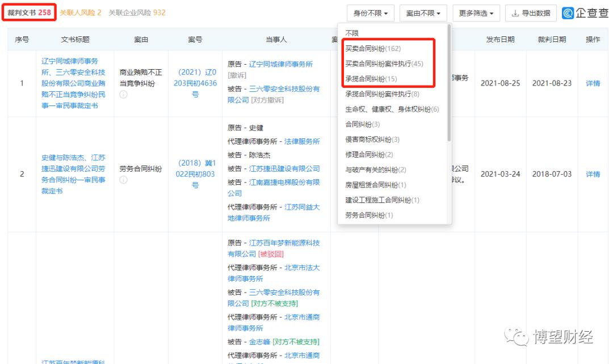613x364 pixels.
Task: Pick the 合同纠纷(3) option in dropdown
Action: (x=362, y=125)
